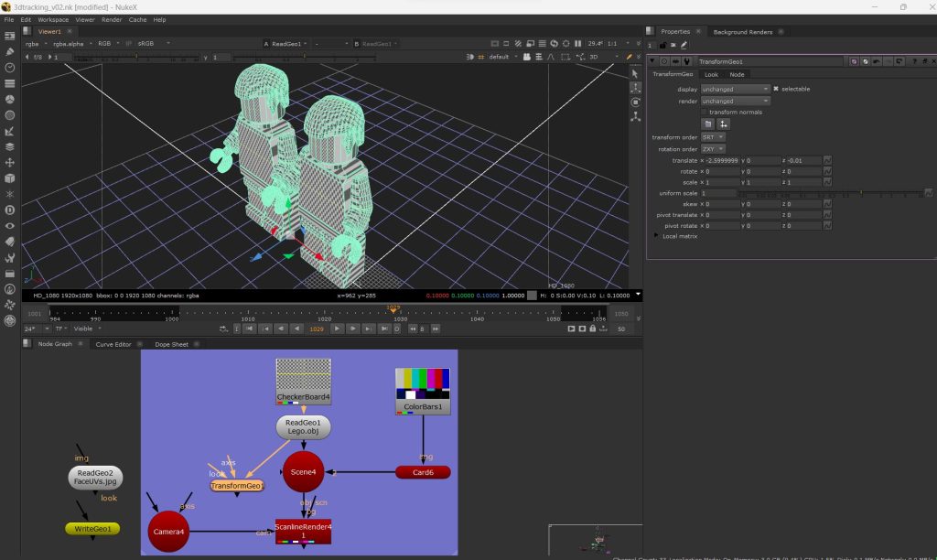The width and height of the screenshot is (937, 560).
Task: Enable the transform normals checkbox
Action: pos(704,113)
